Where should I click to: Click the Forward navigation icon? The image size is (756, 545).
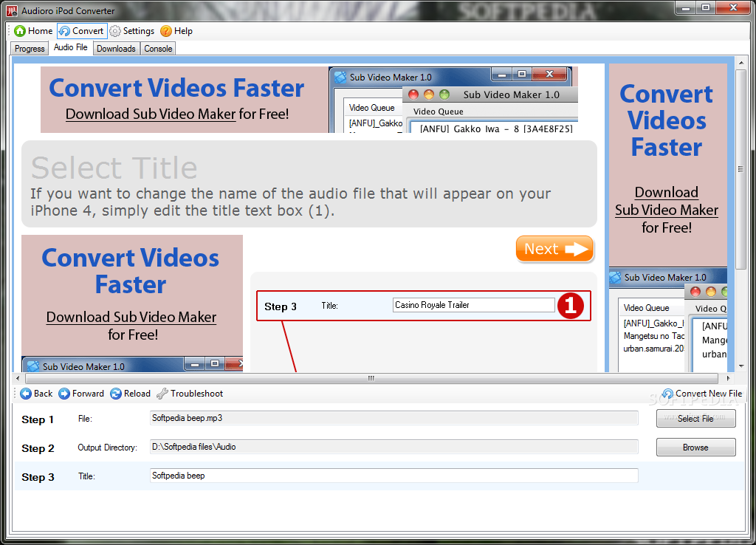81,394
